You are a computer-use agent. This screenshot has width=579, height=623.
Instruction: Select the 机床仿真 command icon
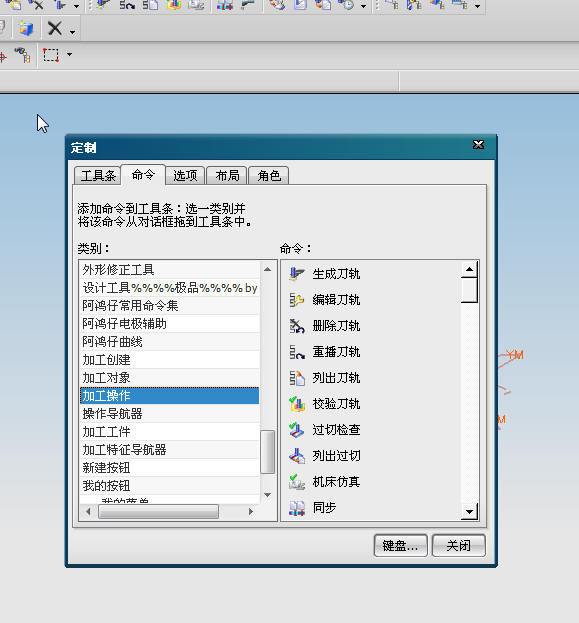297,482
